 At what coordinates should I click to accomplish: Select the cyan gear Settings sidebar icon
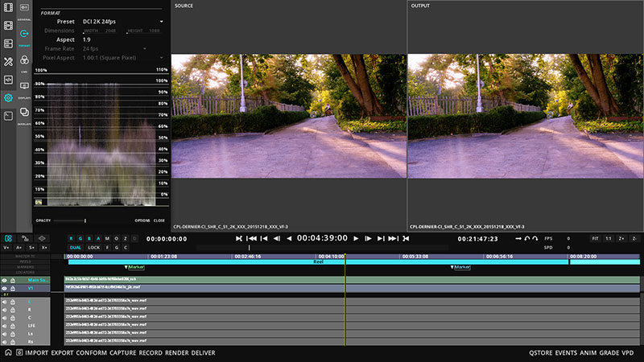[8, 97]
